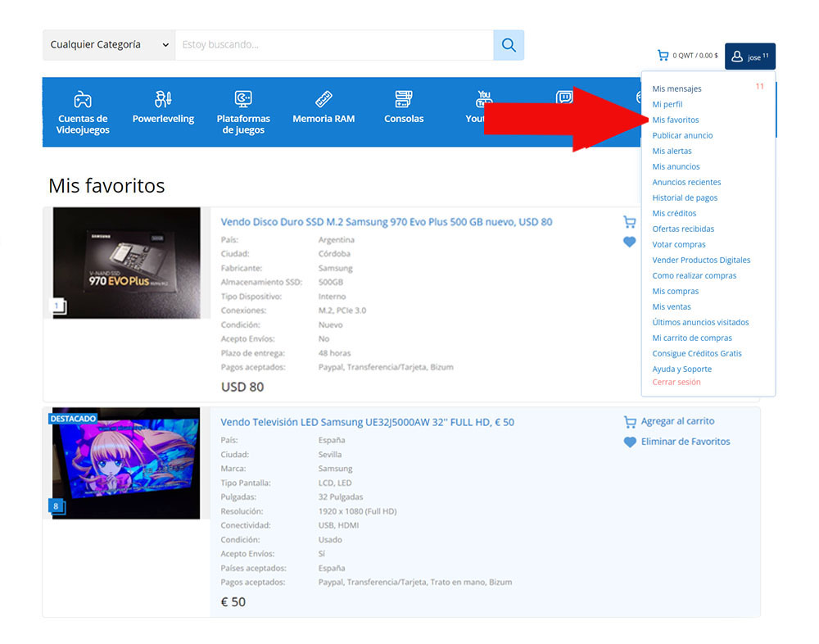This screenshot has height=644, width=819.
Task: Open Mis compras from the menu
Action: tap(676, 291)
